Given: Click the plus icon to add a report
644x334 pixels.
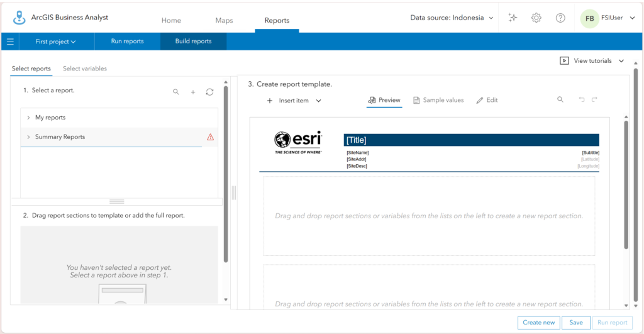Looking at the screenshot, I should 192,92.
